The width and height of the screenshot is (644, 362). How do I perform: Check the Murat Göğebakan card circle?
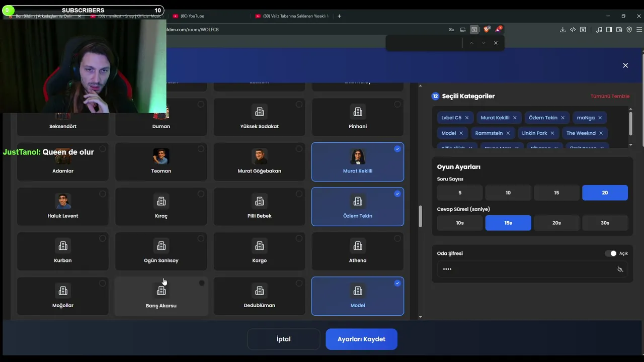pos(299,149)
